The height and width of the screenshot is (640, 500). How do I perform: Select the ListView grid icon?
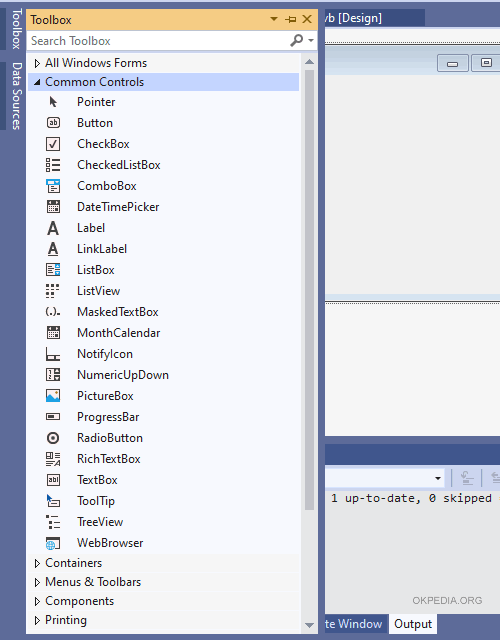(53, 291)
